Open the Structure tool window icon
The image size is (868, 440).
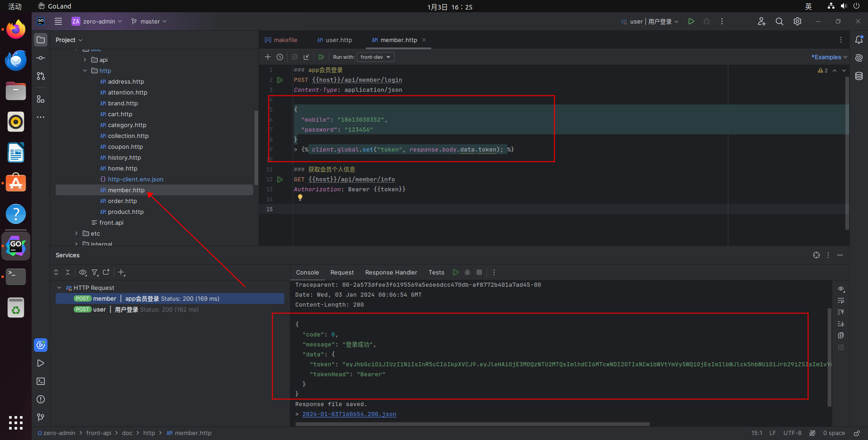tap(41, 99)
